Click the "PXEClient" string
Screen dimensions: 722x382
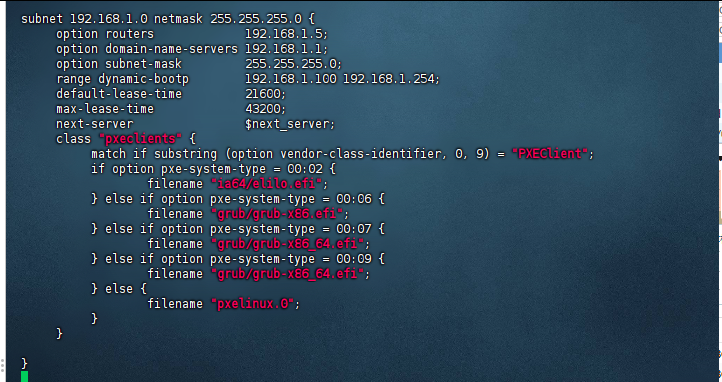tap(550, 154)
